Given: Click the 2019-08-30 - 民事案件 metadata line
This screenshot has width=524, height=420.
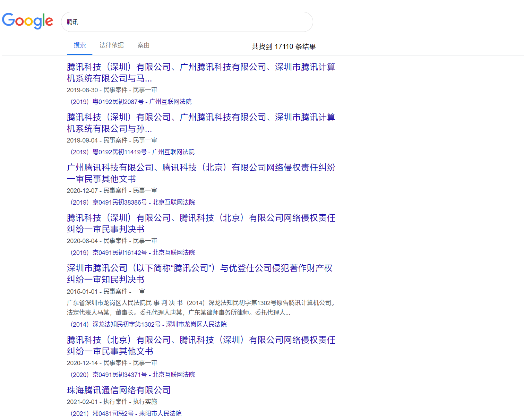Looking at the screenshot, I should [112, 90].
